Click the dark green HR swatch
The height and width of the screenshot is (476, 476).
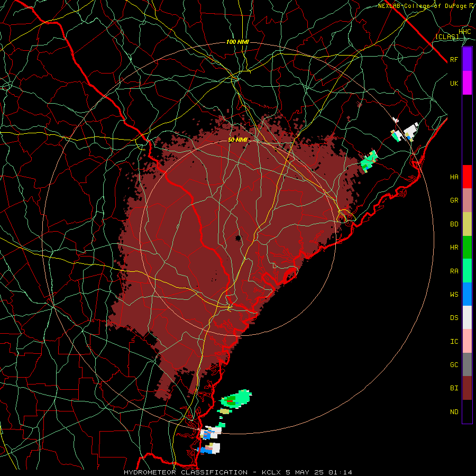pos(467,248)
